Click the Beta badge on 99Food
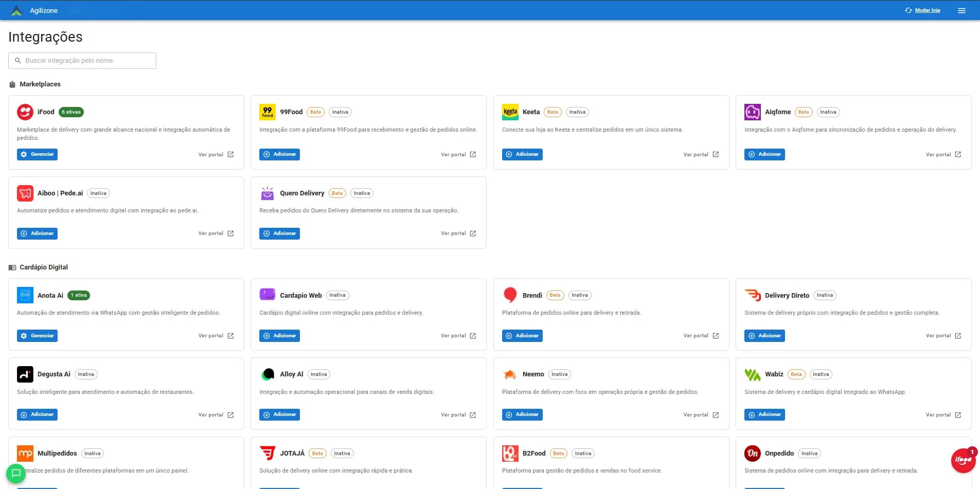This screenshot has width=980, height=489. 315,112
